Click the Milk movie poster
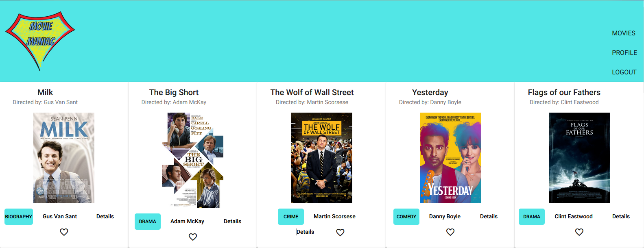This screenshot has width=644, height=248. 64,158
